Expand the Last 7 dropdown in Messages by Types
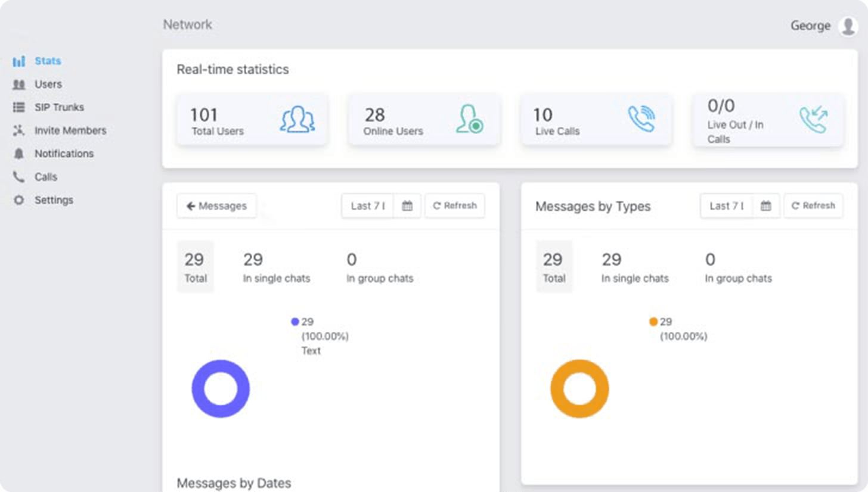 tap(727, 205)
